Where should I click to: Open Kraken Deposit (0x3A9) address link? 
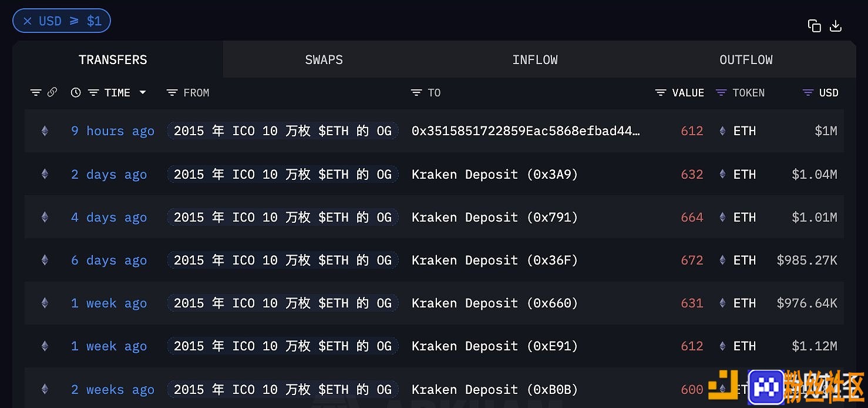[x=494, y=175]
